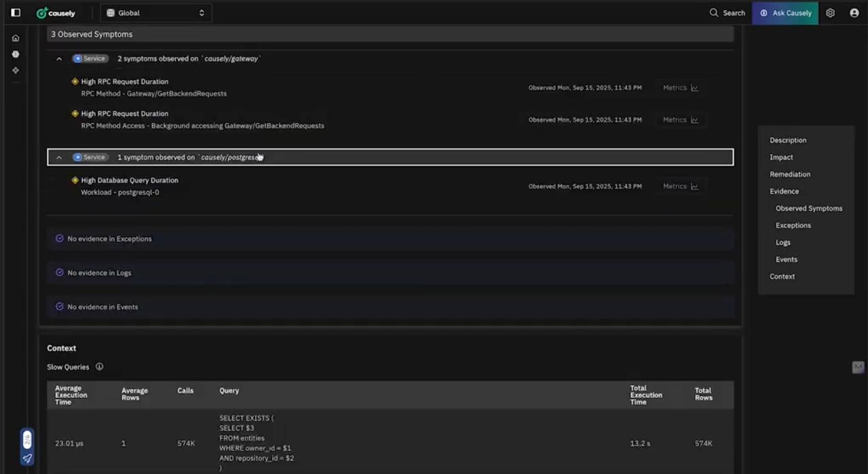This screenshot has width=868, height=474.
Task: Collapse the causely/gateway symptoms group
Action: [58, 58]
